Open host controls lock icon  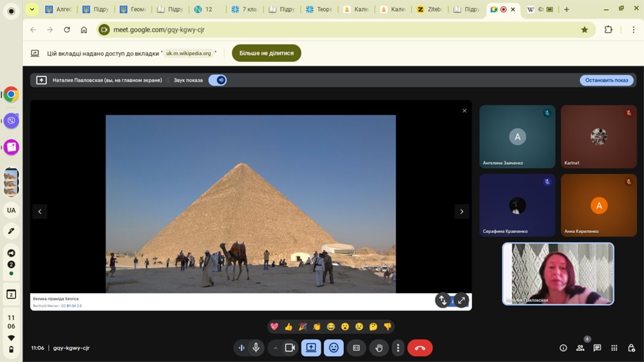point(631,348)
